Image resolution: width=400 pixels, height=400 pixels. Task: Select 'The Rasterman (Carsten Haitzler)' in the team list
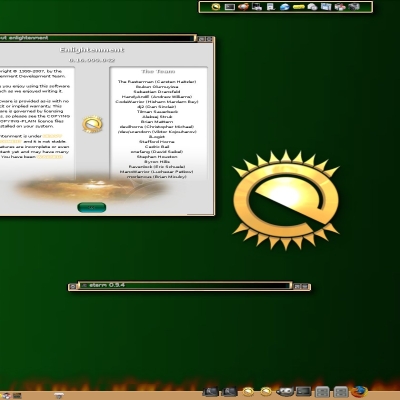[x=157, y=82]
